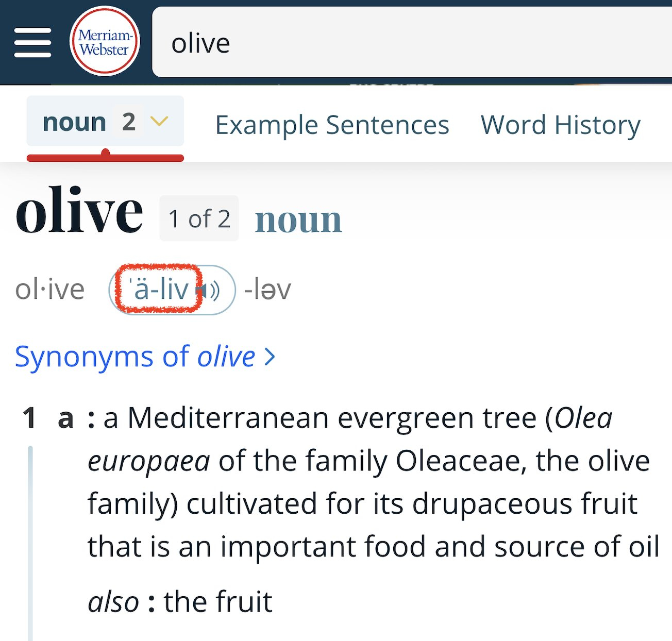Click the syllable breakdown ol·ive
The height and width of the screenshot is (641, 672).
pyautogui.click(x=50, y=290)
